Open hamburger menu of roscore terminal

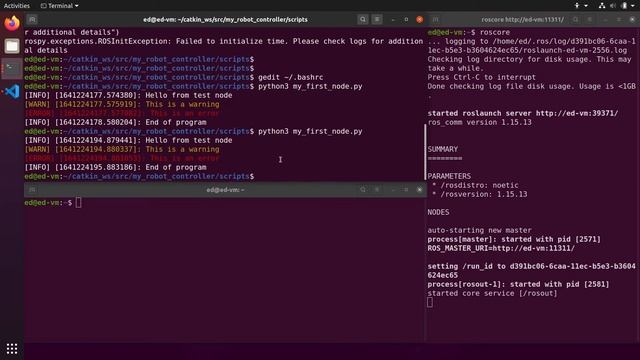589,19
